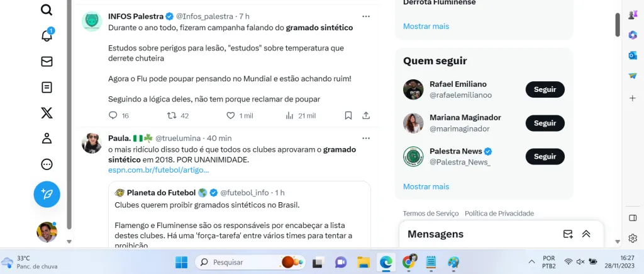644x274 pixels.
Task: Open notifications bell with one alert
Action: (47, 35)
